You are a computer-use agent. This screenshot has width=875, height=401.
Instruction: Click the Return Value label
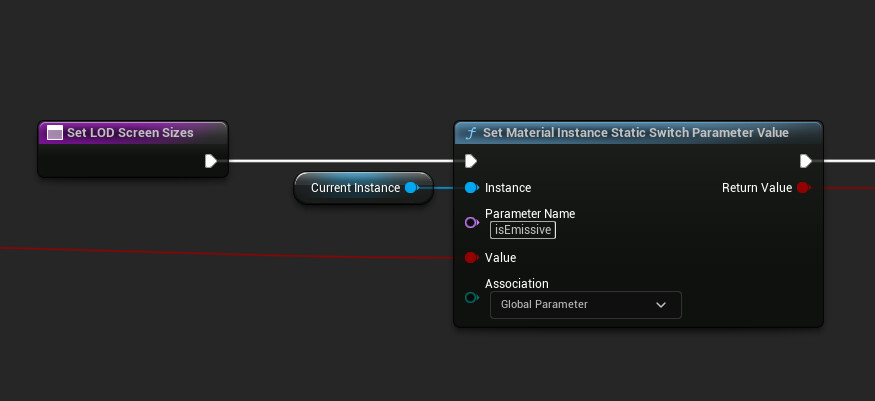[x=757, y=188]
